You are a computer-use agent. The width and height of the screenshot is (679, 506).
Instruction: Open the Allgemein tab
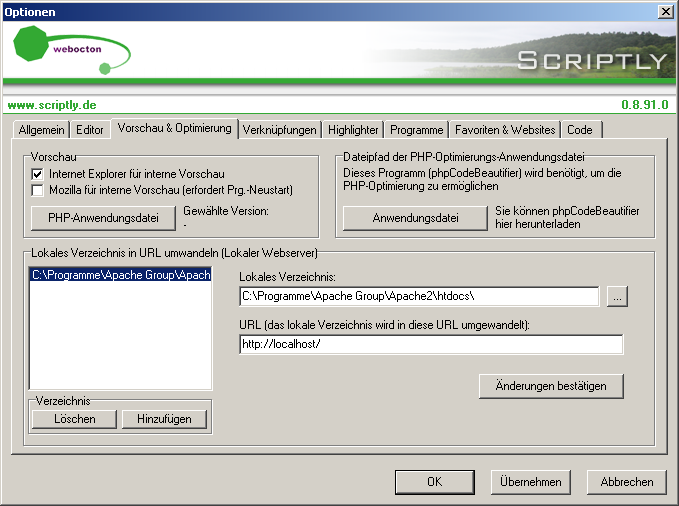click(41, 130)
